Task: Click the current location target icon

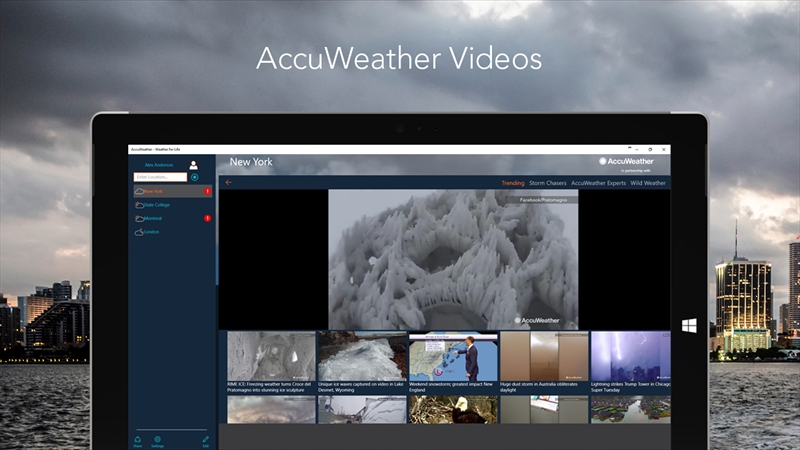Action: coord(195,177)
